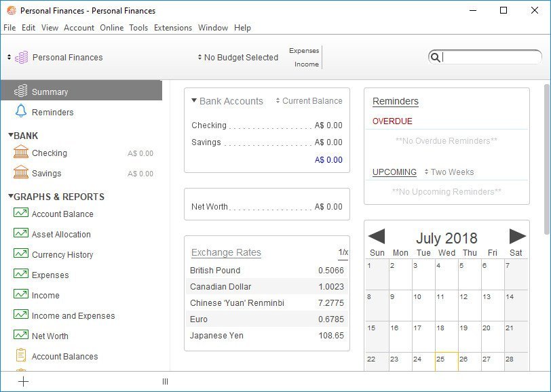
Task: Click the Exchange Rates heading link
Action: point(226,252)
